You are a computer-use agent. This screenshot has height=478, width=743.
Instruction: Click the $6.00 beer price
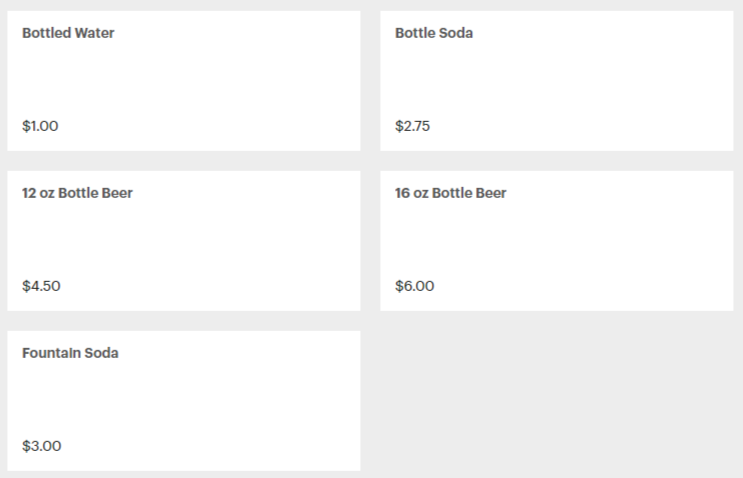[x=415, y=286]
